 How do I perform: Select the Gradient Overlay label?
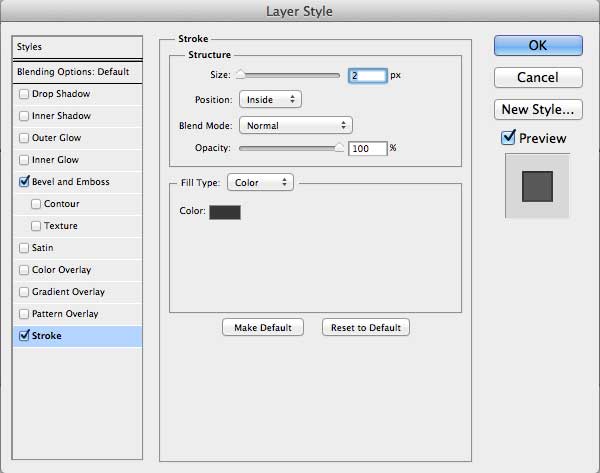pos(68,292)
